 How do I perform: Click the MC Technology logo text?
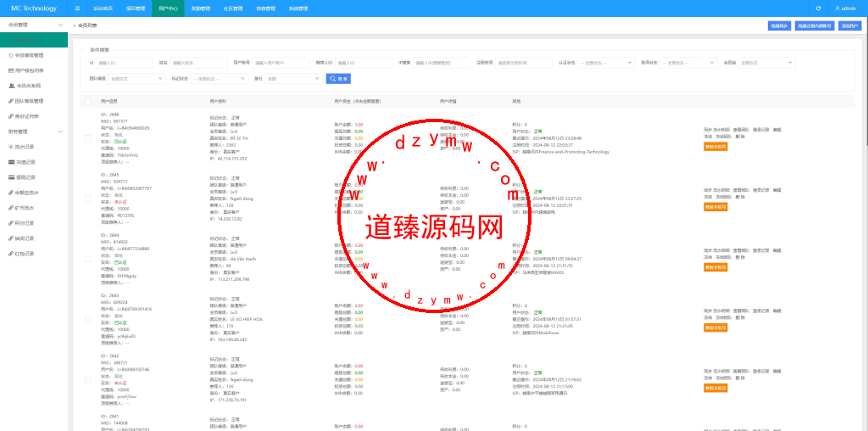click(x=34, y=8)
